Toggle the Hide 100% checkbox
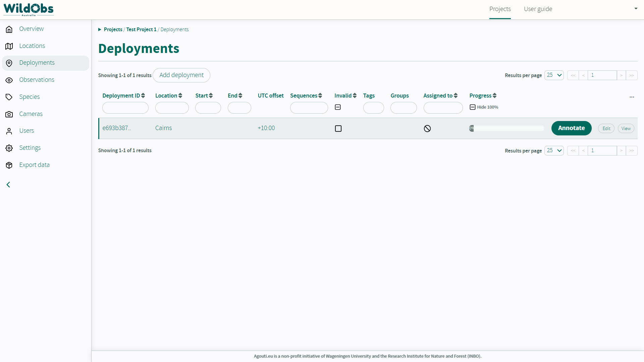Viewport: 644px width, 362px height. click(472, 107)
